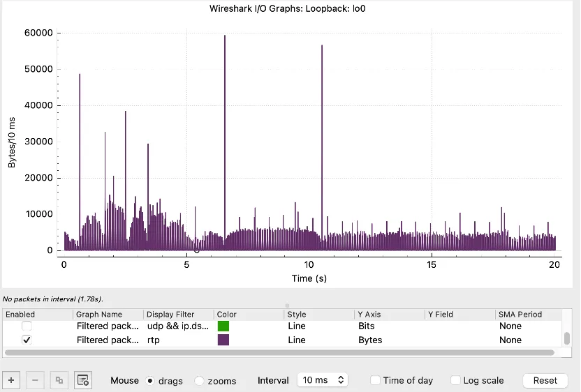
Task: Pick the green color swatch
Action: click(x=223, y=326)
